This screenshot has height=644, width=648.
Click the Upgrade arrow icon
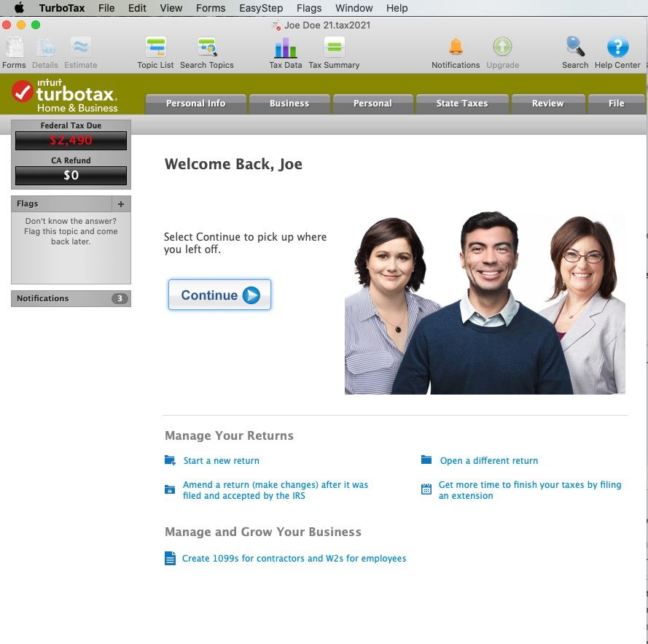tap(502, 47)
